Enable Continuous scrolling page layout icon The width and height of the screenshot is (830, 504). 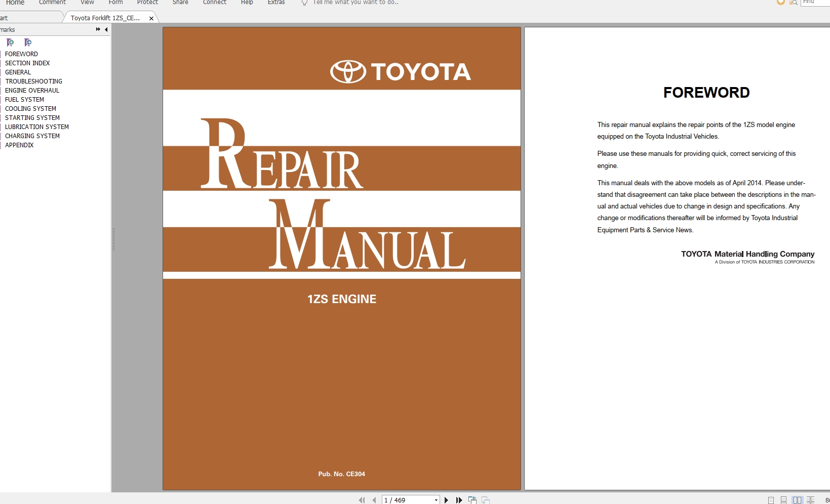pyautogui.click(x=783, y=500)
